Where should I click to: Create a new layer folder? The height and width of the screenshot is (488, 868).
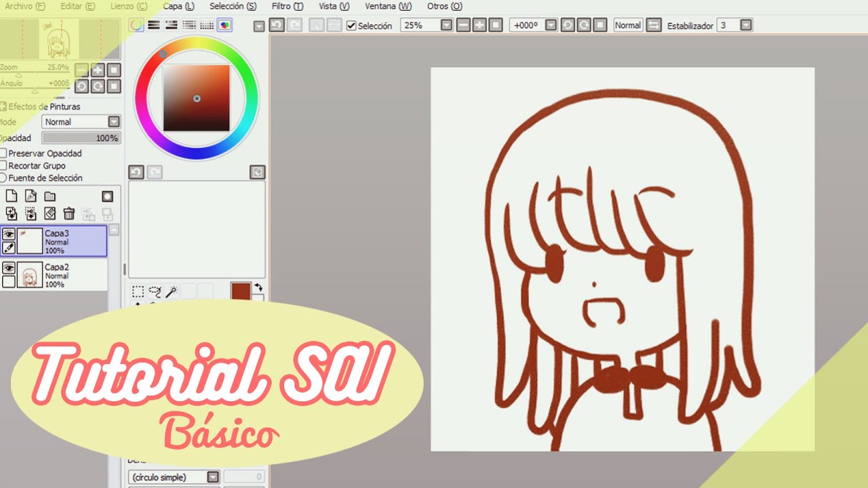click(50, 196)
